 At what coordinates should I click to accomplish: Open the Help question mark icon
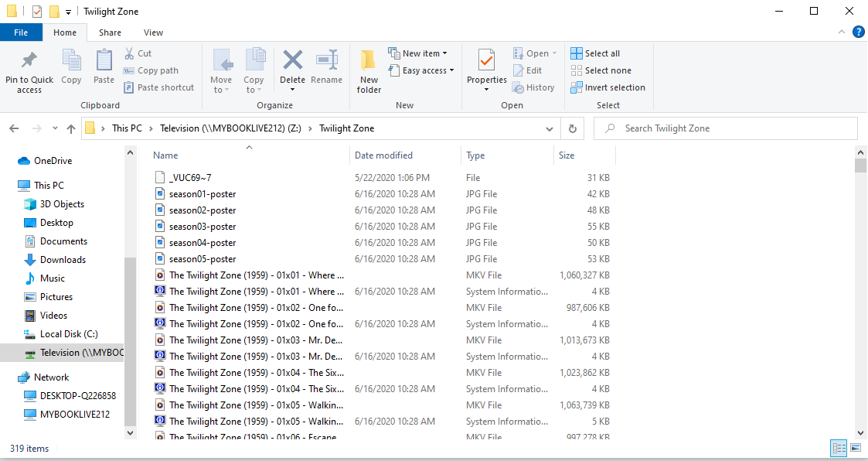pyautogui.click(x=858, y=32)
